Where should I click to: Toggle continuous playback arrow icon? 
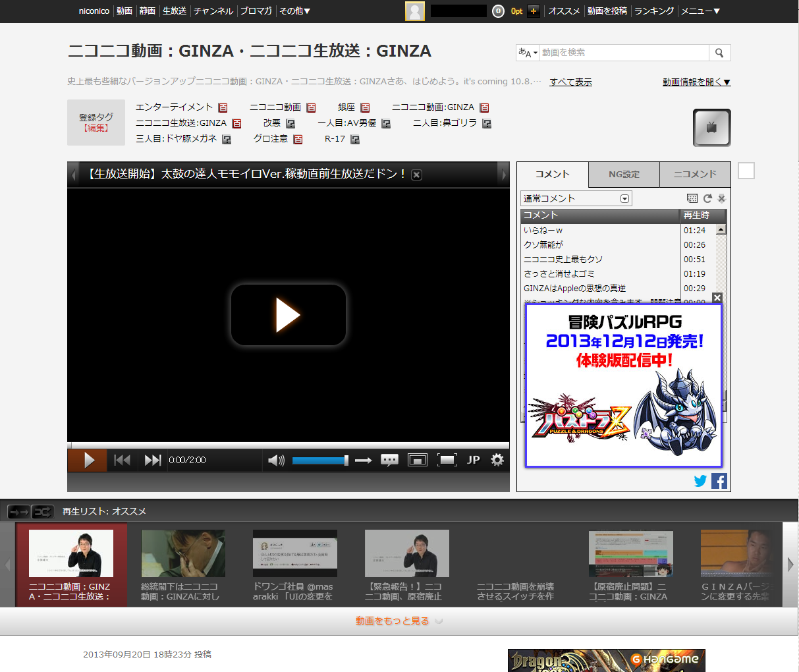[364, 461]
